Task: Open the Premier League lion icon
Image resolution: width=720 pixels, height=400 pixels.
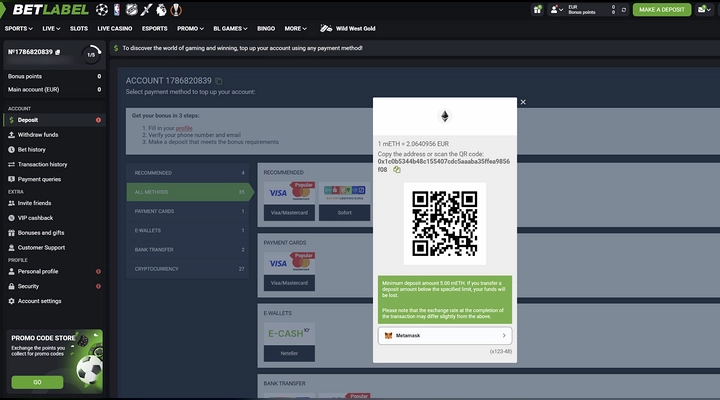Action: tap(161, 10)
